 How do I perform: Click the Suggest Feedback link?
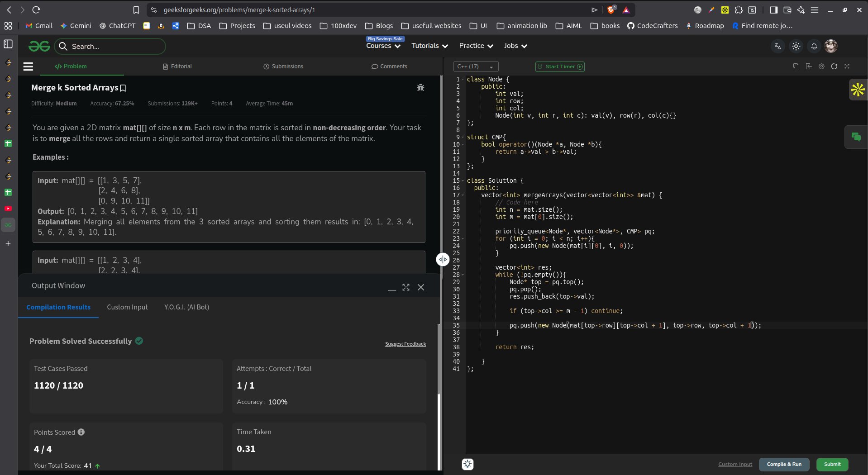(405, 344)
